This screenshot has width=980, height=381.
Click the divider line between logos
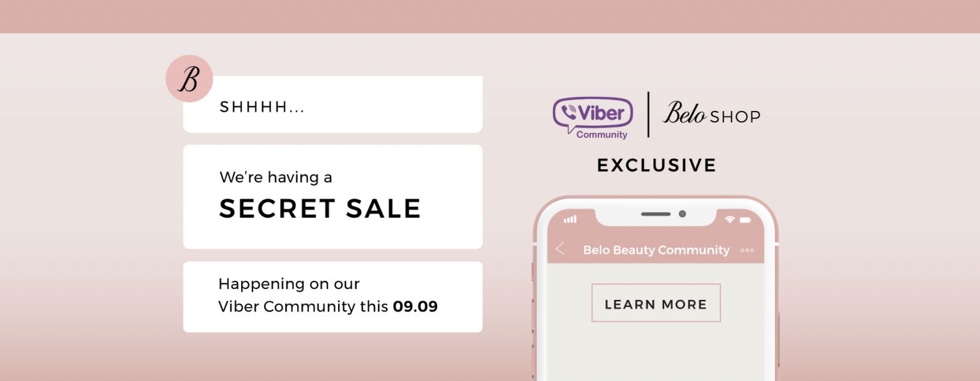(x=648, y=114)
